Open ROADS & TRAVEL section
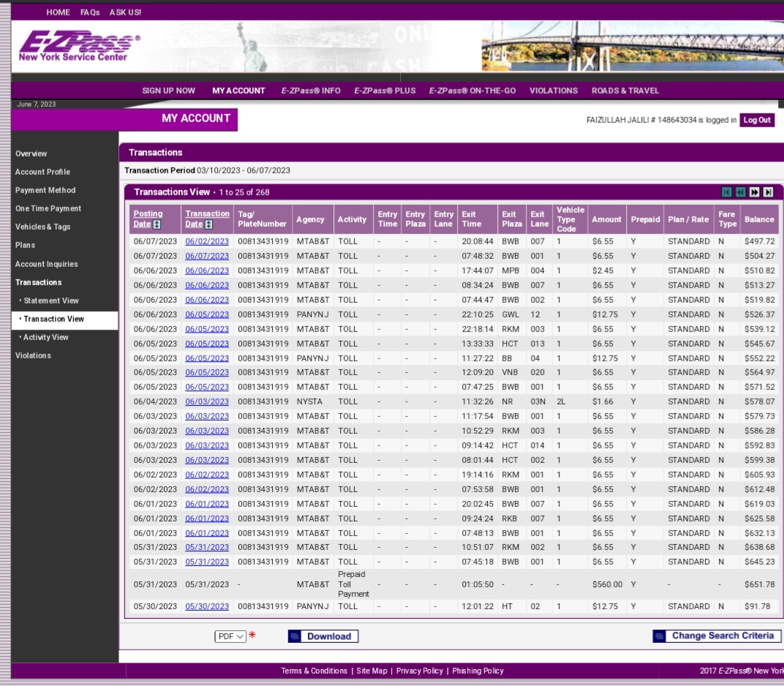Image resolution: width=784 pixels, height=686 pixels. tap(625, 91)
